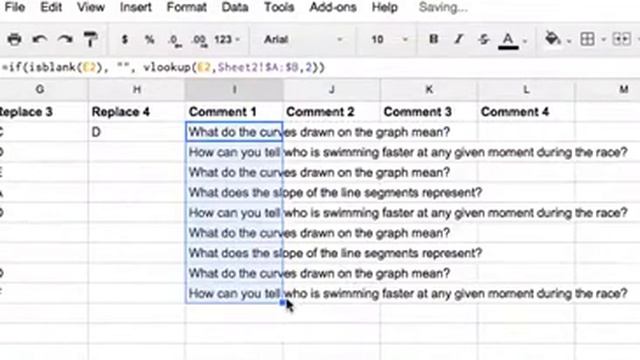The height and width of the screenshot is (360, 640).
Task: Open the Data menu
Action: [235, 7]
